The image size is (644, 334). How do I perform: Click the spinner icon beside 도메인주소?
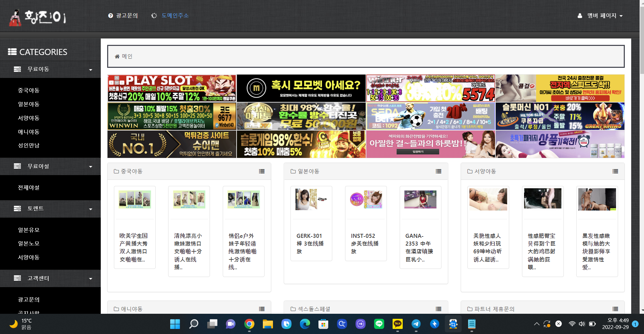154,16
